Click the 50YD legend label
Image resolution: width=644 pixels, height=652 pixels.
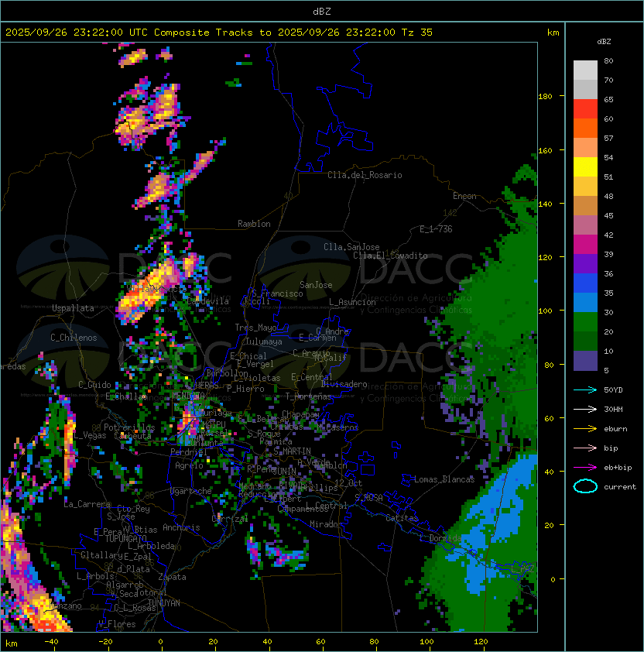tap(613, 390)
